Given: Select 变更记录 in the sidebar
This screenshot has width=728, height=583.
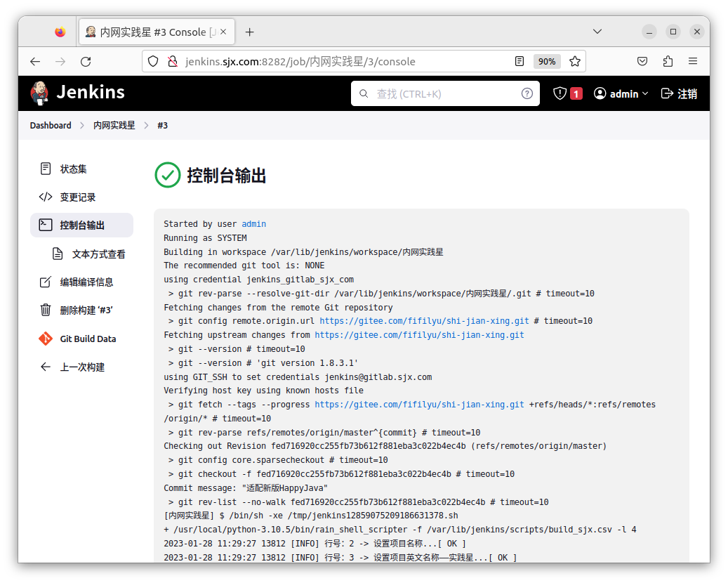Looking at the screenshot, I should (x=77, y=197).
